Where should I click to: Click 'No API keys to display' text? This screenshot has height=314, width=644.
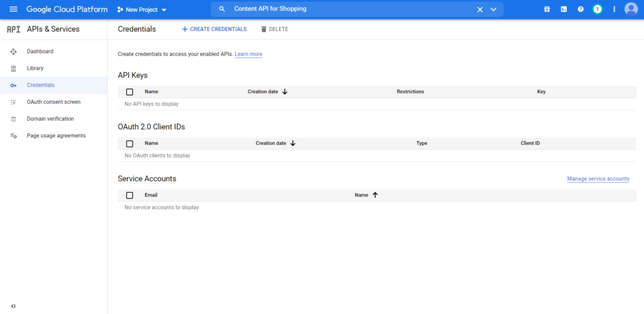click(x=152, y=104)
